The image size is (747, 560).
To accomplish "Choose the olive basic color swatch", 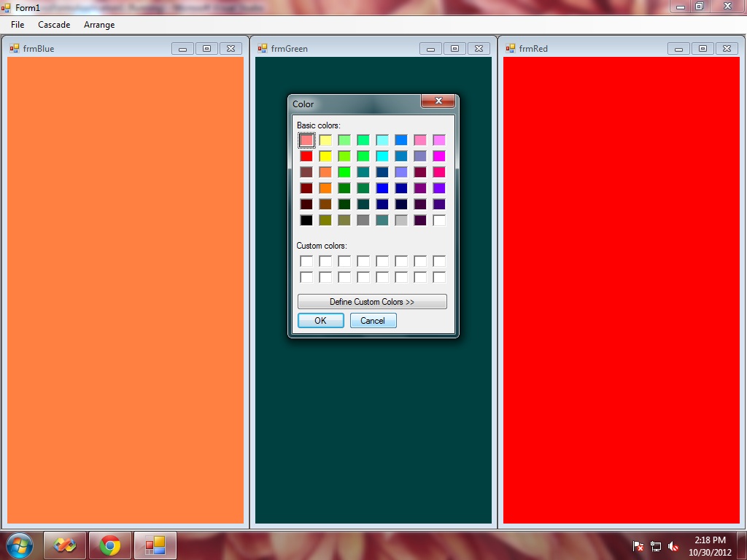I will click(325, 220).
